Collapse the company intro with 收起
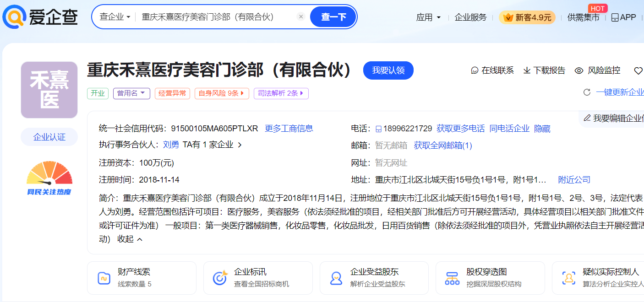Image resolution: width=644 pixels, height=302 pixels. click(x=130, y=239)
